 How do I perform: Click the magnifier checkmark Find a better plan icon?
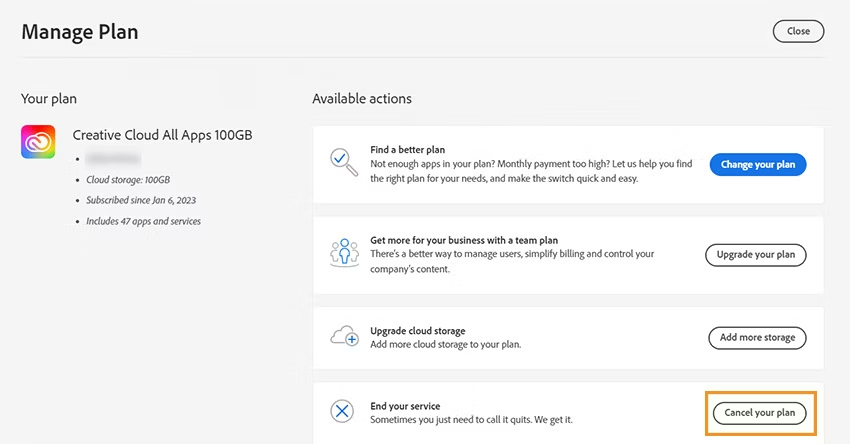tap(344, 162)
